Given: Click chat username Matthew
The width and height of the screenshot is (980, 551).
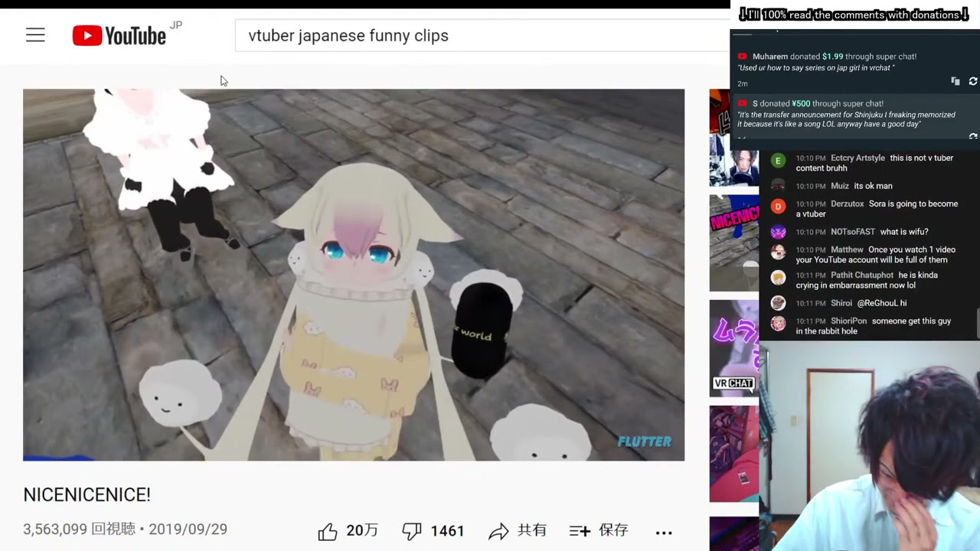Looking at the screenshot, I should tap(847, 250).
